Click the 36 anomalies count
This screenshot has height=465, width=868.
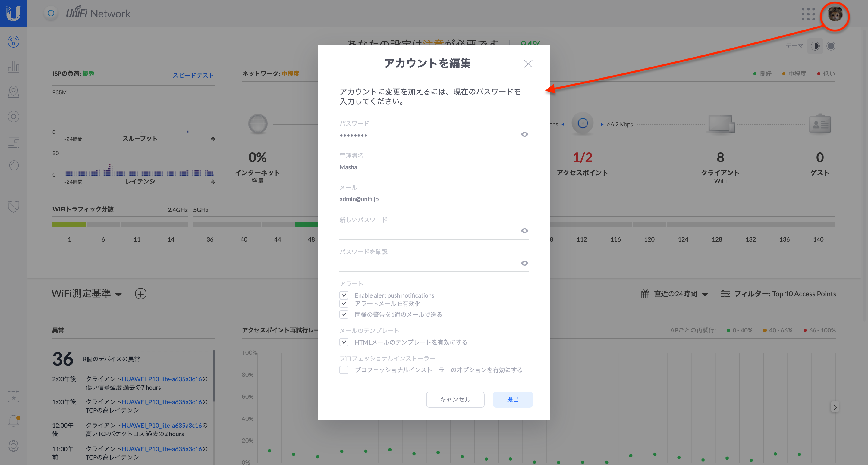[x=63, y=359]
